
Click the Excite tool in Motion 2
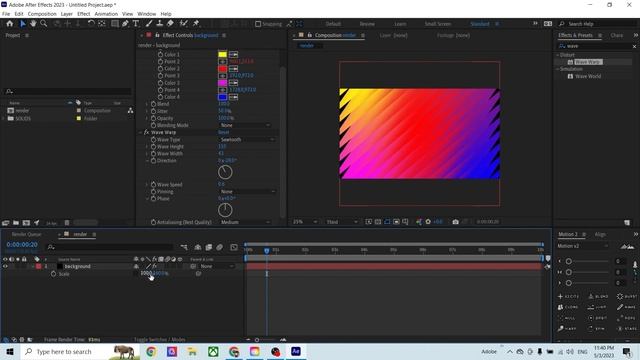pyautogui.click(x=568, y=296)
